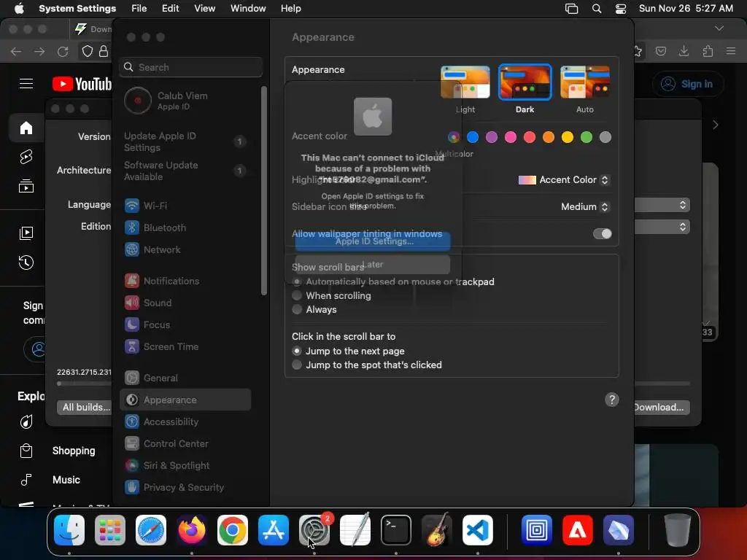Open 'Software Update Available' sidebar item
This screenshot has height=560, width=747.
[x=185, y=171]
